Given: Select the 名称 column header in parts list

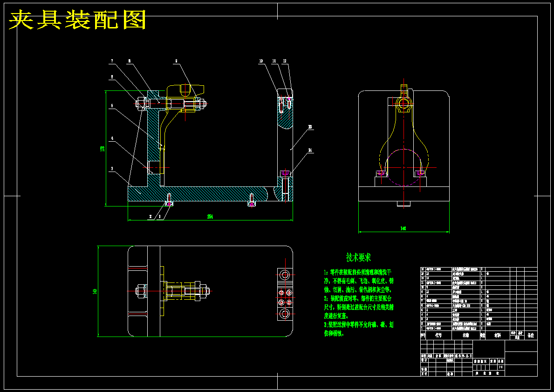Looking at the screenshot, I should (x=465, y=336).
